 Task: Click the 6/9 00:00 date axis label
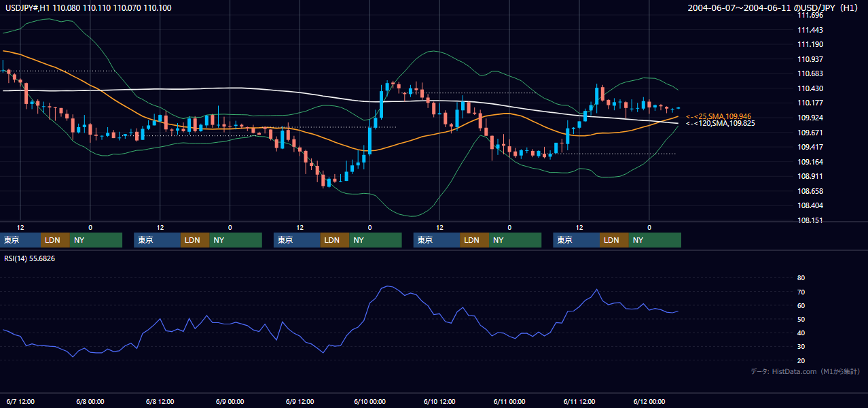(230, 401)
